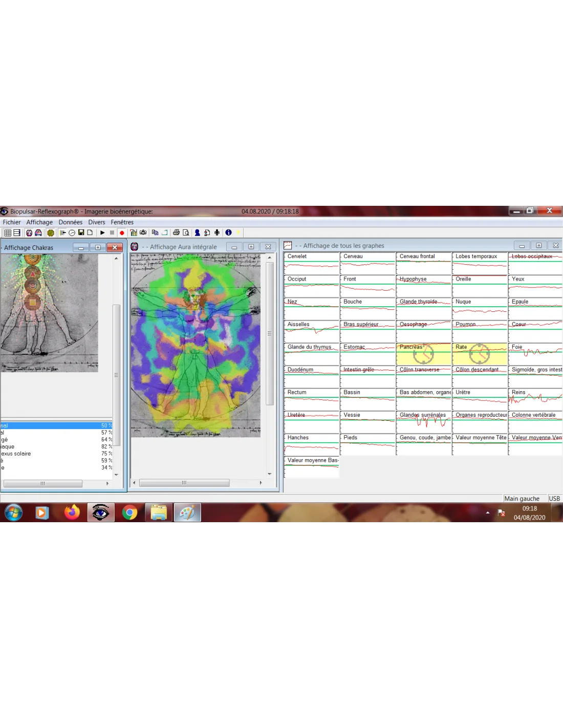
Task: Open the Reins graph cell
Action: tap(535, 399)
